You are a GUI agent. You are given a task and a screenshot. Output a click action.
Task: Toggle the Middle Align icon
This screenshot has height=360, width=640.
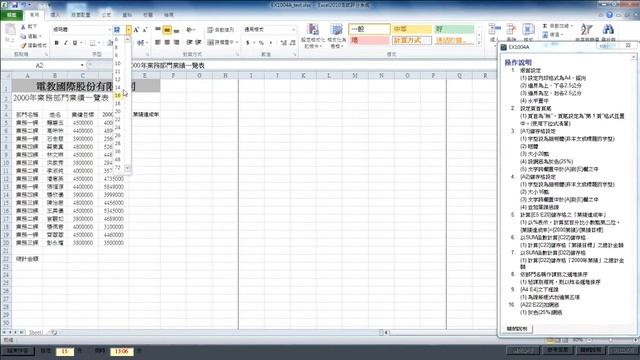coord(167,30)
